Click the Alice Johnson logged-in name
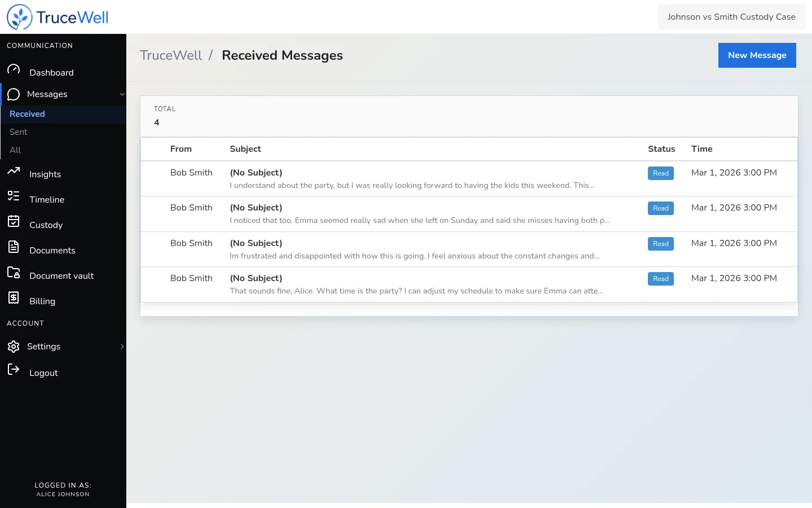The height and width of the screenshot is (508, 812). pyautogui.click(x=63, y=494)
